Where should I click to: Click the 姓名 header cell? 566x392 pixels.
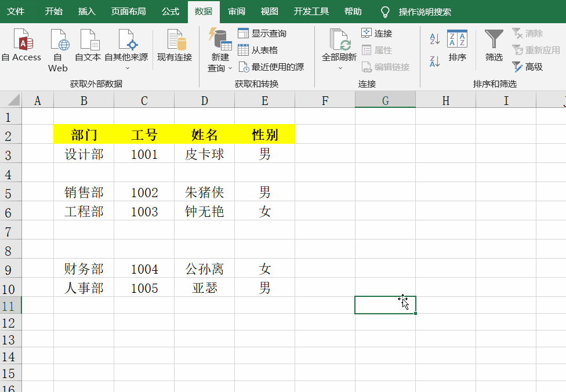tap(204, 135)
